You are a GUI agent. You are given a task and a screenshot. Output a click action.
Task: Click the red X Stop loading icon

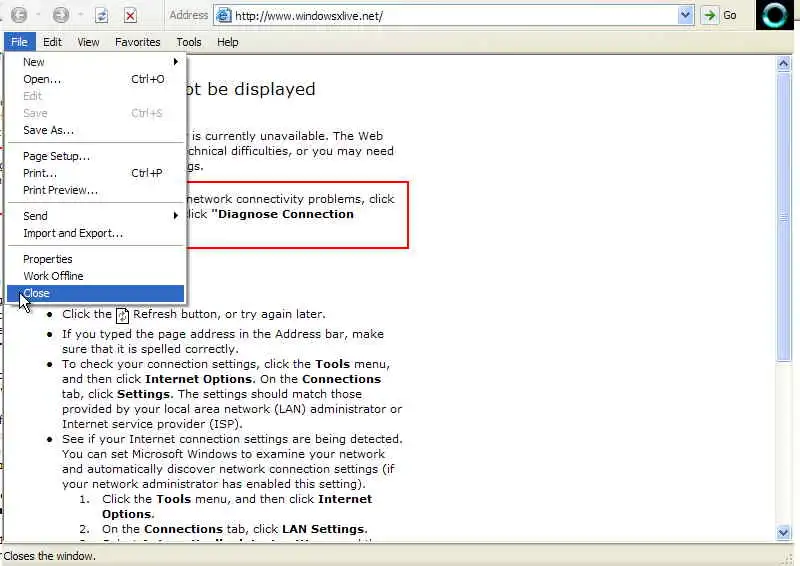(x=131, y=16)
